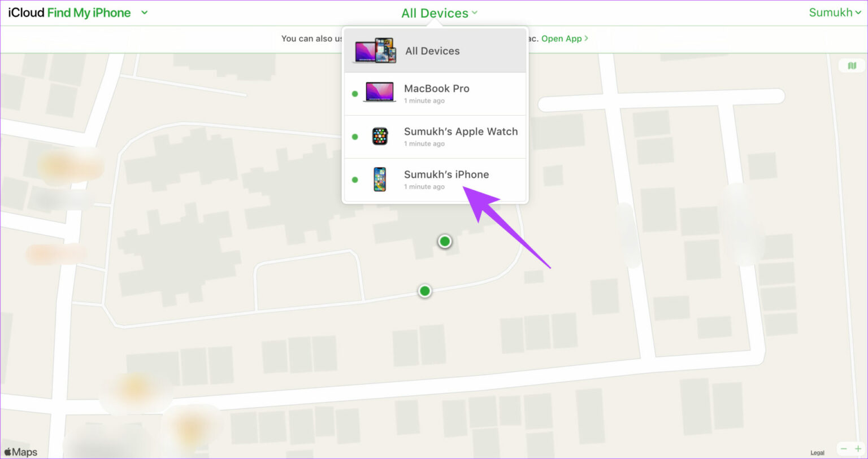The height and width of the screenshot is (459, 868).
Task: Open the map style switcher icon
Action: click(851, 66)
